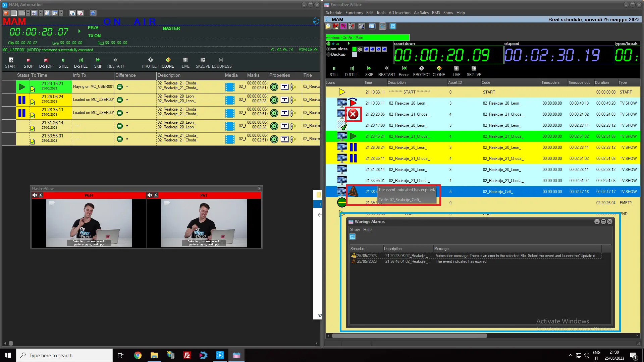Open dropdown arrow next to search toolbar icon
The image size is (644, 362).
point(61,13)
